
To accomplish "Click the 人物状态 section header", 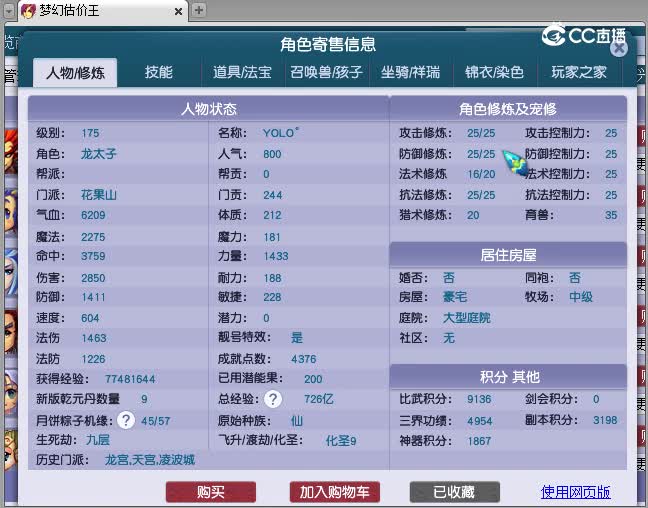I will click(209, 109).
